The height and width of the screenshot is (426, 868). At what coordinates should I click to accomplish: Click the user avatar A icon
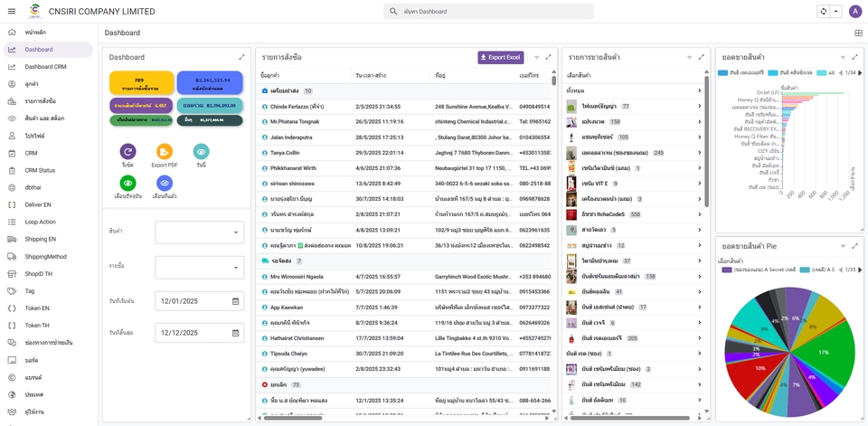pos(854,12)
